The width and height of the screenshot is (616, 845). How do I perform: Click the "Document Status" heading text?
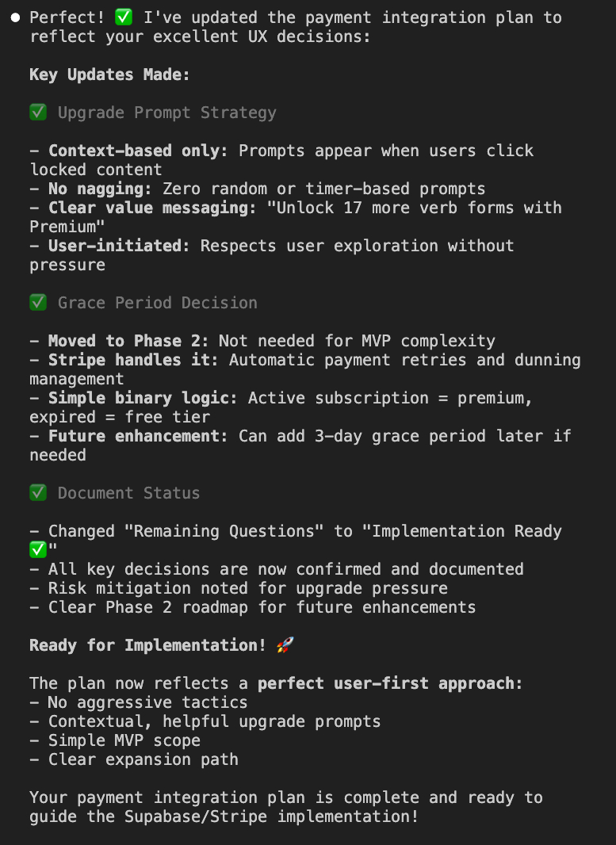point(128,493)
